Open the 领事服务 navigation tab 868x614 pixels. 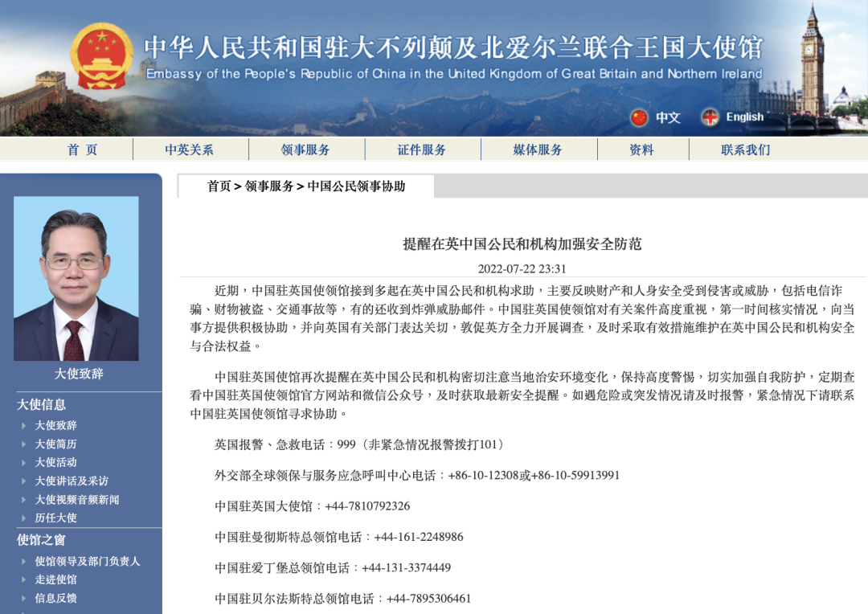[x=305, y=149]
